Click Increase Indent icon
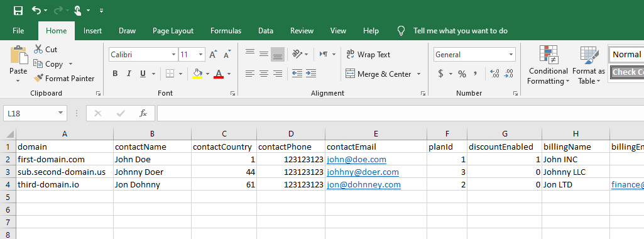 (x=311, y=74)
